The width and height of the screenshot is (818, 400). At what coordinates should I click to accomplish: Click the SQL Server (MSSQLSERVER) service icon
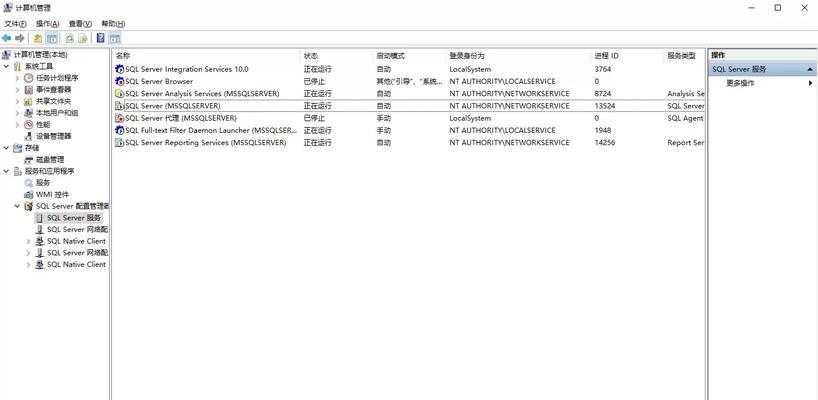click(119, 106)
